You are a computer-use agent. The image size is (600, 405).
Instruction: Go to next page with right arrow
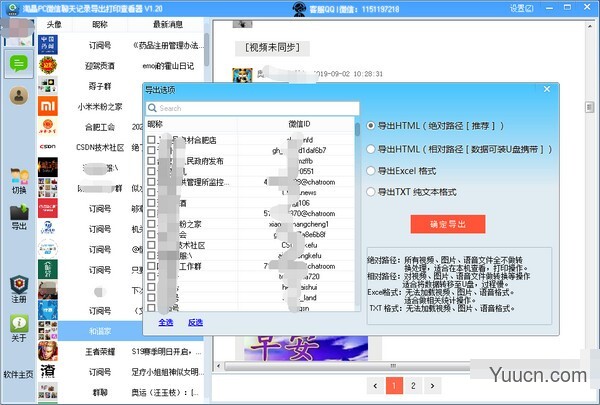pos(432,385)
